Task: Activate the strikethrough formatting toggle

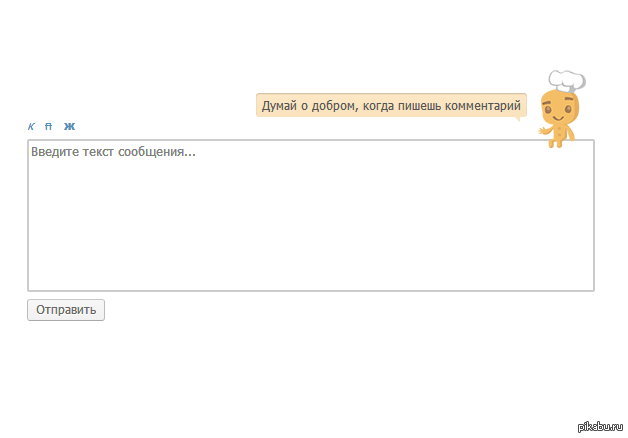Action: pyautogui.click(x=48, y=127)
